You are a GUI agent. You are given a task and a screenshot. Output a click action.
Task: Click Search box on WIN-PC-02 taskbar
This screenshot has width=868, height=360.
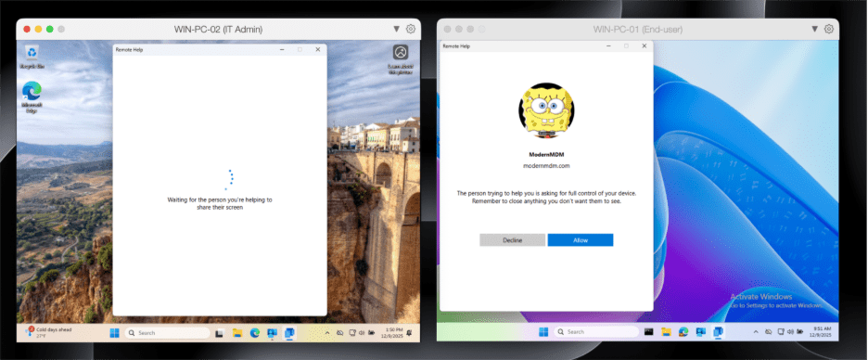[167, 333]
